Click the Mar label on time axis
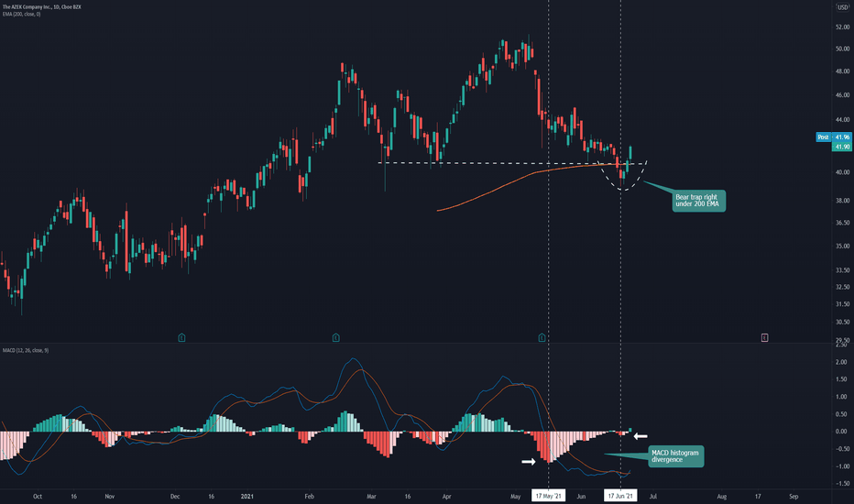Screen dimensions: 854x504 click(371, 497)
